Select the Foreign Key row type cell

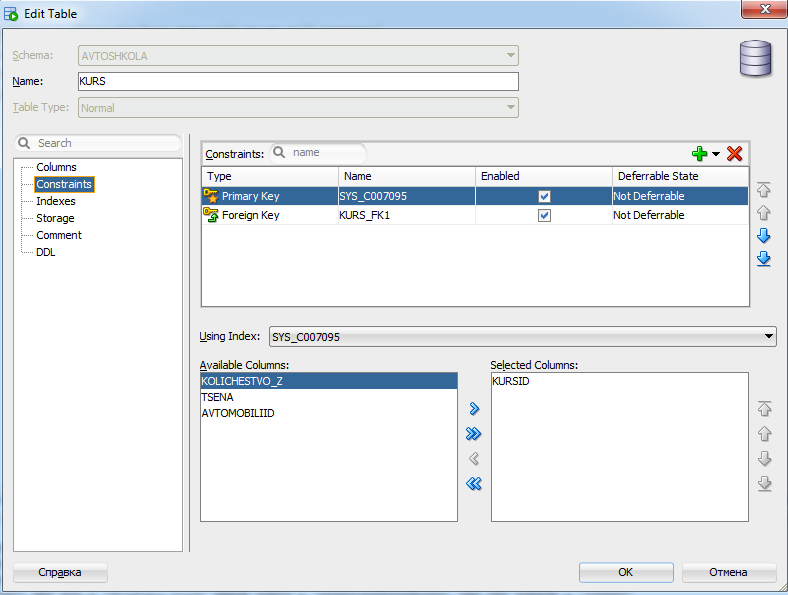pyautogui.click(x=270, y=215)
